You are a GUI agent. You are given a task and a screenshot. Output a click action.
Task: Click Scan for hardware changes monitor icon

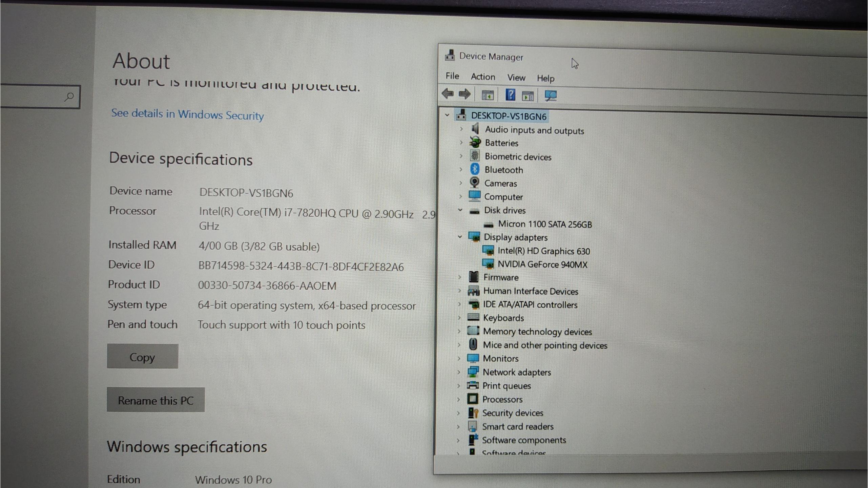pyautogui.click(x=551, y=96)
